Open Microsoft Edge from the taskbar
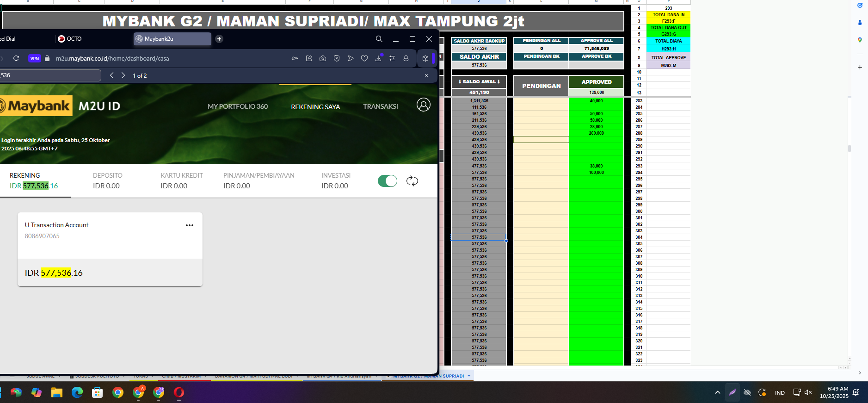This screenshot has width=868, height=403. pos(77,392)
